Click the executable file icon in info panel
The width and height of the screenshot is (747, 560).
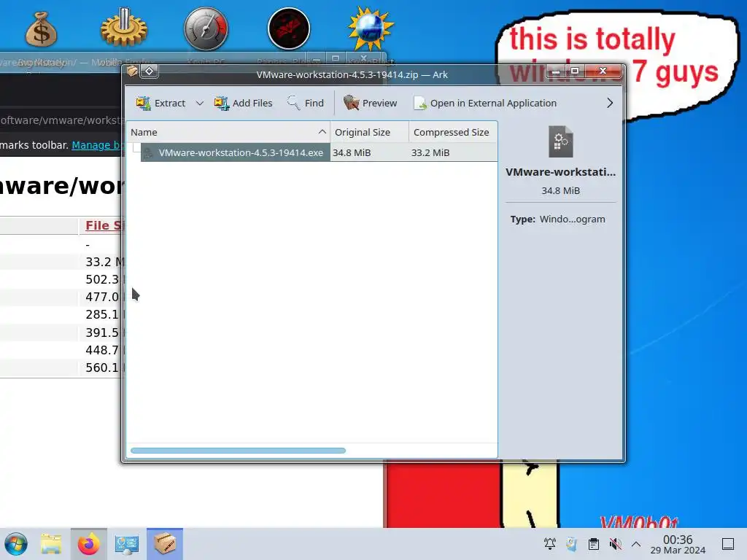click(561, 141)
